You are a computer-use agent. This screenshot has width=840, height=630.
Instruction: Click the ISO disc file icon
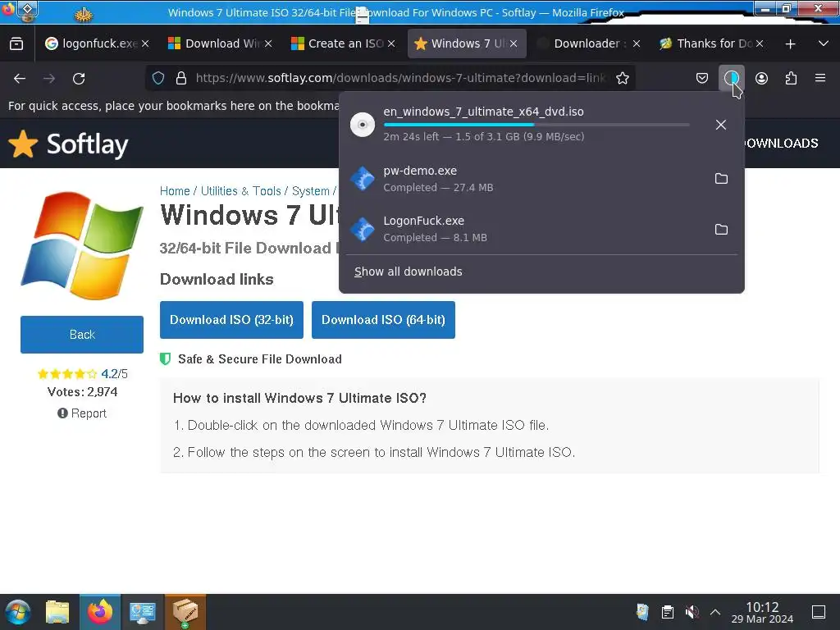tap(363, 125)
